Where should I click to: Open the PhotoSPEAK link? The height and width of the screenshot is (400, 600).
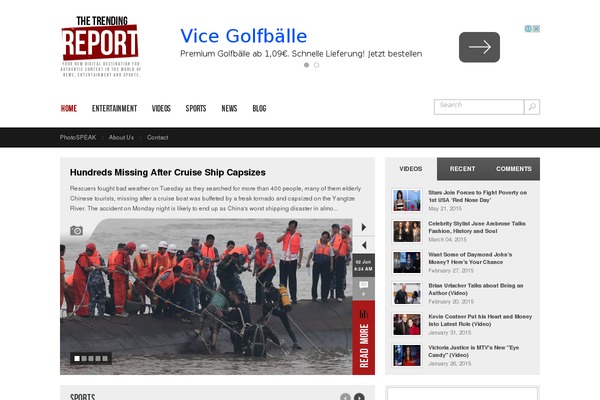(78, 137)
